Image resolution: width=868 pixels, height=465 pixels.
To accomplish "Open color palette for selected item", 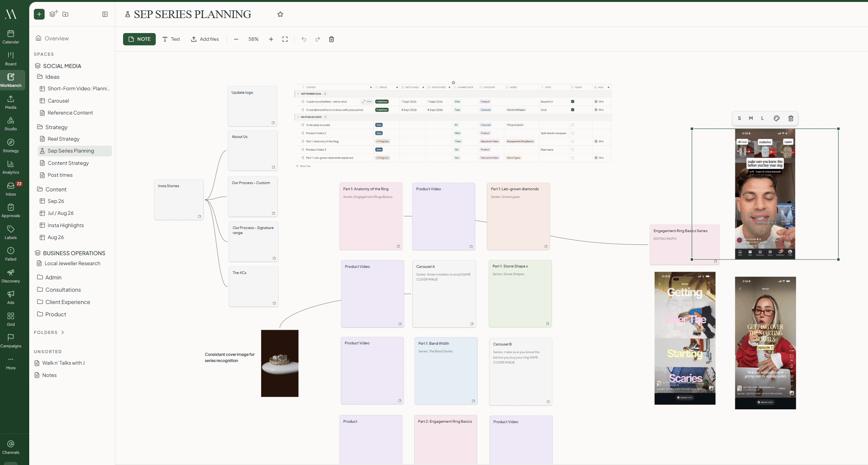I will pos(776,118).
